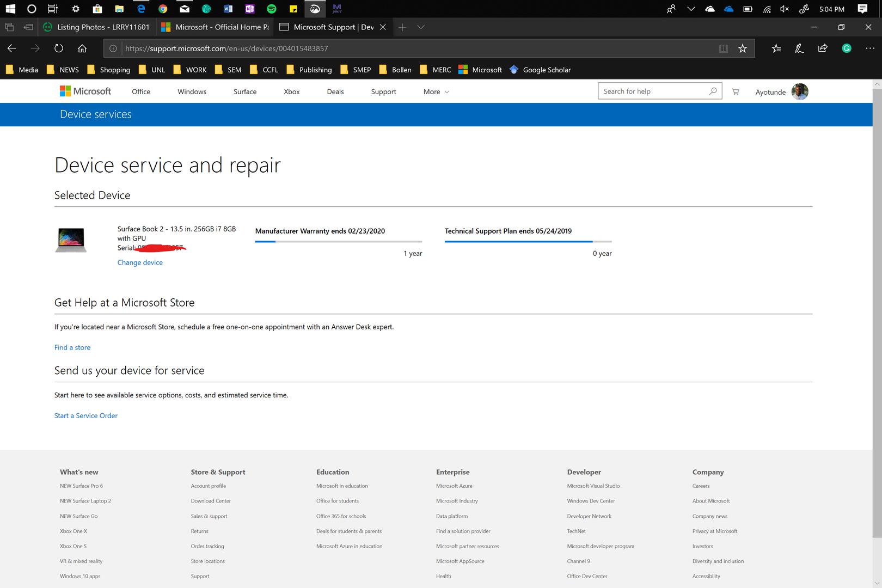Viewport: 882px width, 588px height.
Task: Open the shopping cart
Action: point(736,92)
